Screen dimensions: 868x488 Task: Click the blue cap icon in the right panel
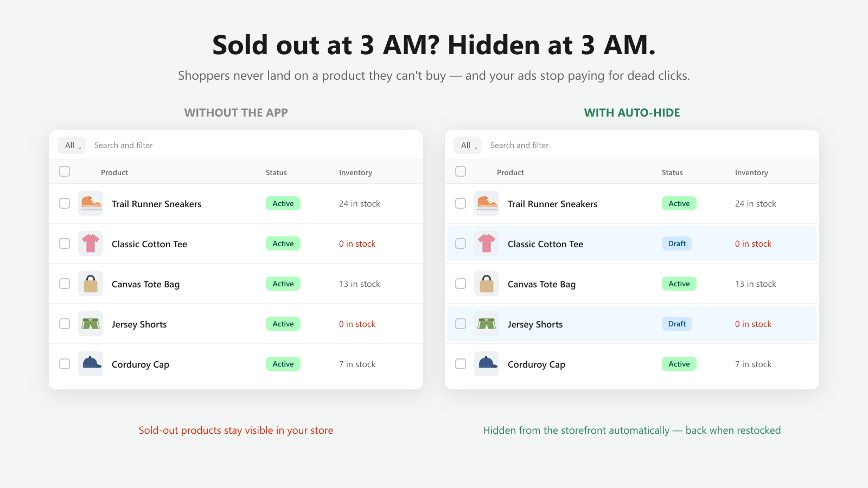(487, 364)
